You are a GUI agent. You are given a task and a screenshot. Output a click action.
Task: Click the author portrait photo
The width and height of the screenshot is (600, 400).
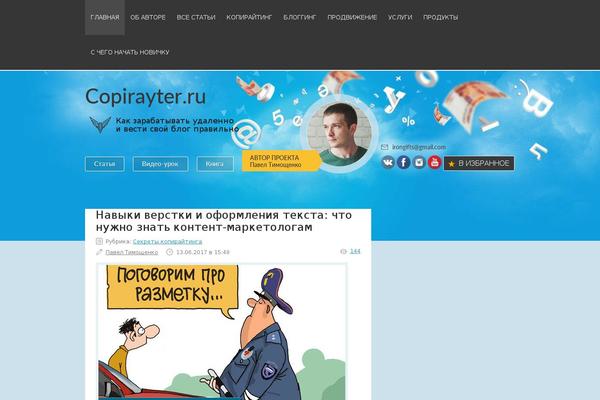(x=339, y=133)
